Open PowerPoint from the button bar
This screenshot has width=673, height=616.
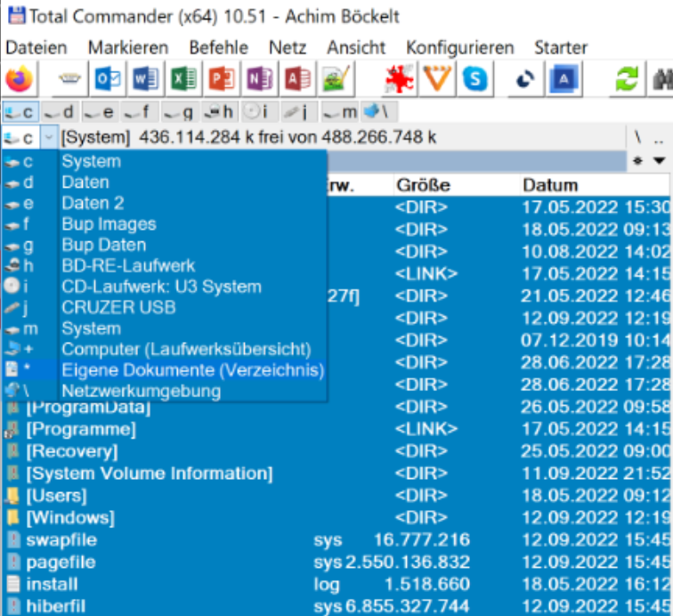coord(222,79)
